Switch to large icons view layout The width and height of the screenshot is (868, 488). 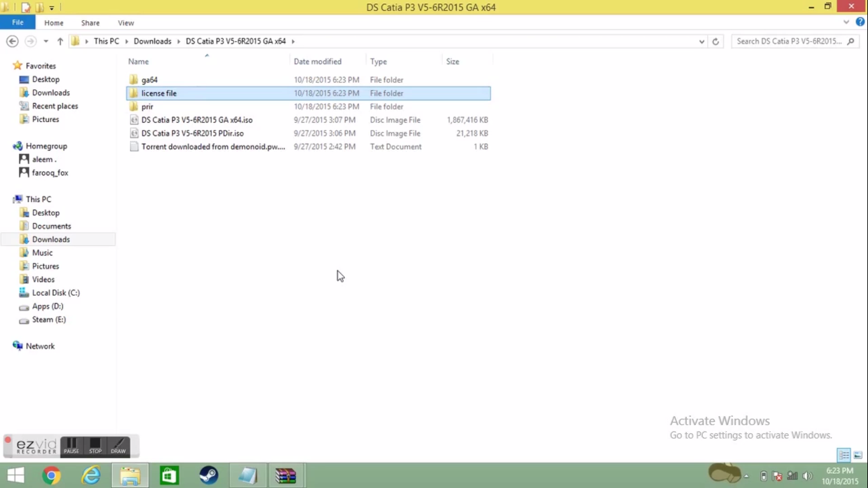pyautogui.click(x=858, y=455)
